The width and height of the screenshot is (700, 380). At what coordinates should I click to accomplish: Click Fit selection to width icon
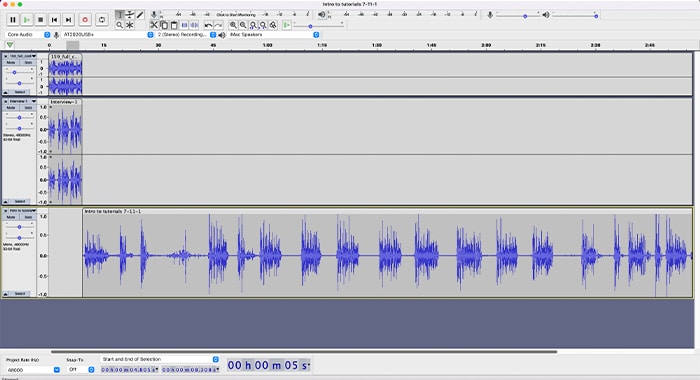(253, 25)
